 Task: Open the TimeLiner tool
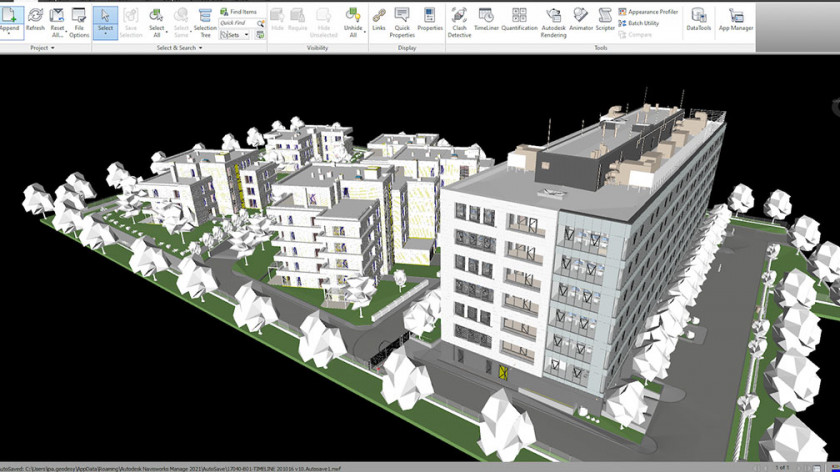pyautogui.click(x=486, y=19)
